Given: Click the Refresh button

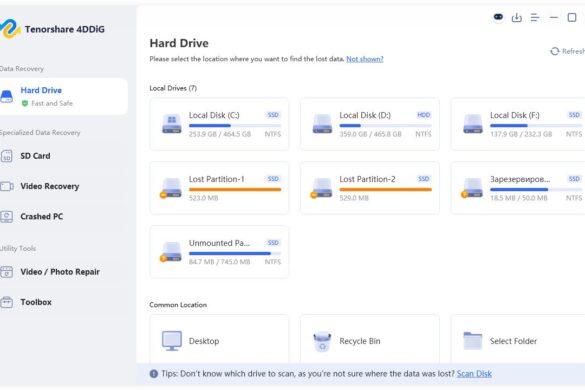Looking at the screenshot, I should (x=567, y=51).
